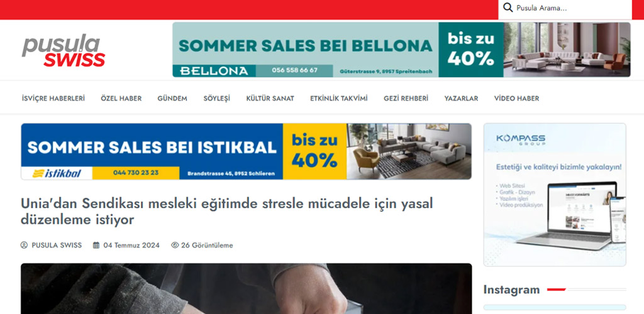The width and height of the screenshot is (644, 314).
Task: Click the Bellona brand logo
Action: pos(214,71)
